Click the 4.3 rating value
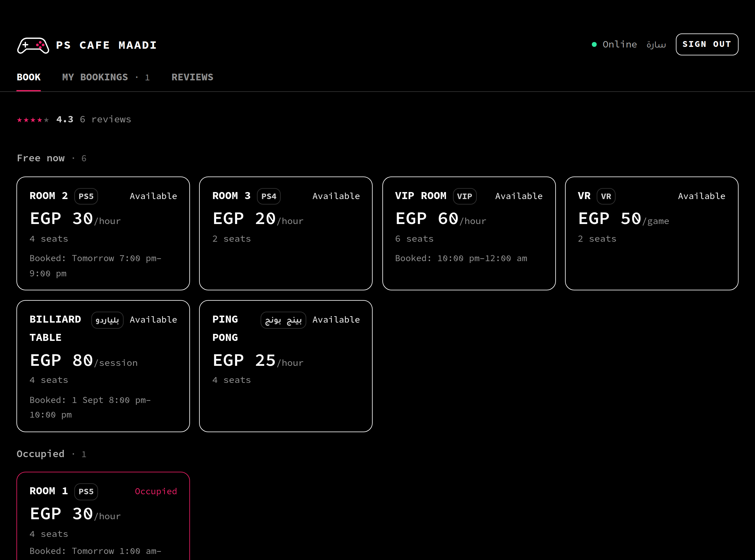Screen dimensions: 755x560 click(65, 119)
